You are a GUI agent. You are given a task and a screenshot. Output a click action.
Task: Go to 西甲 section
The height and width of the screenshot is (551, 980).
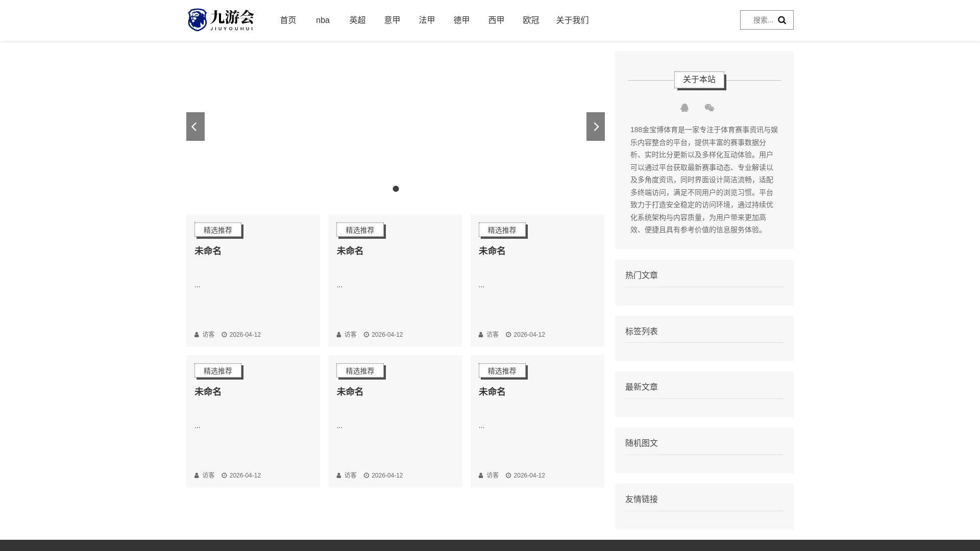click(496, 20)
